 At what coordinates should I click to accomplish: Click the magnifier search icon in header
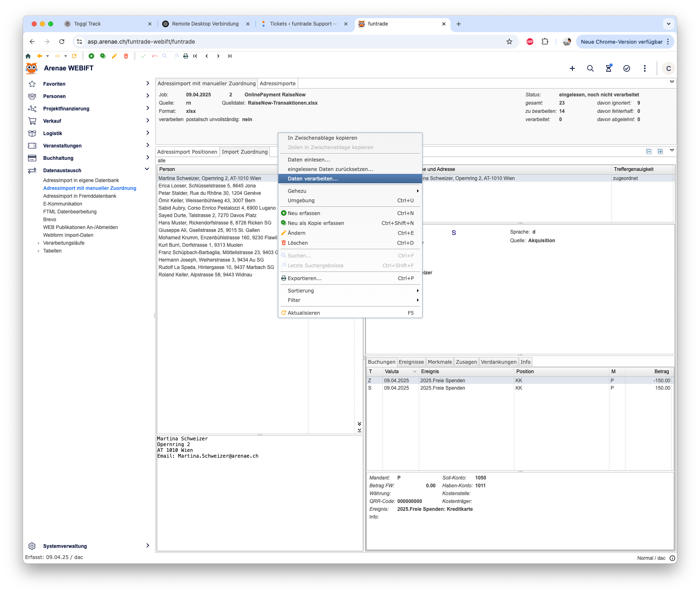coord(590,68)
